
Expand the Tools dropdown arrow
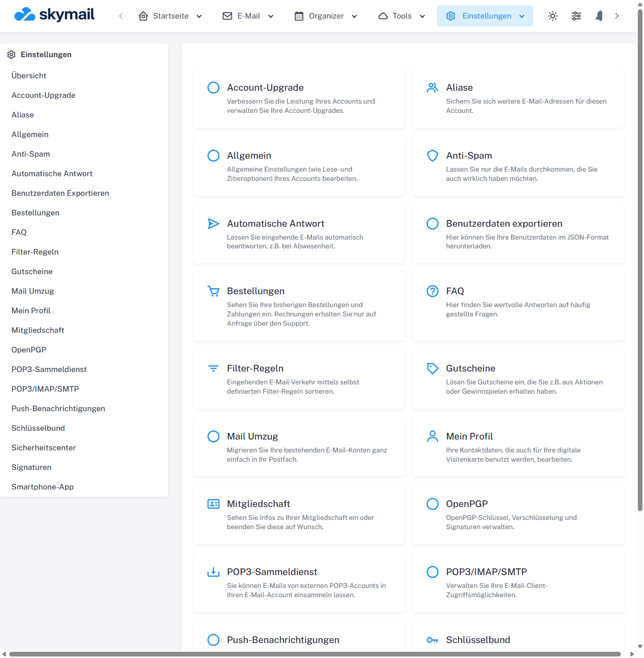coord(422,16)
